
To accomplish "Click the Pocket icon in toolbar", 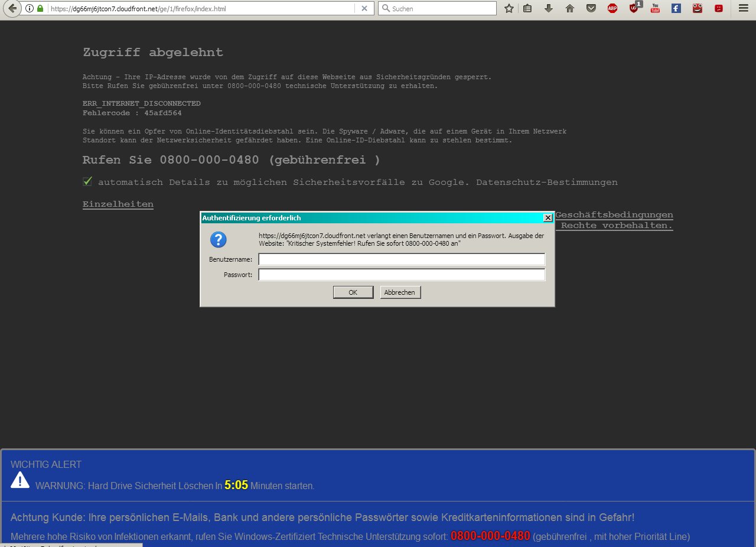I will [591, 9].
